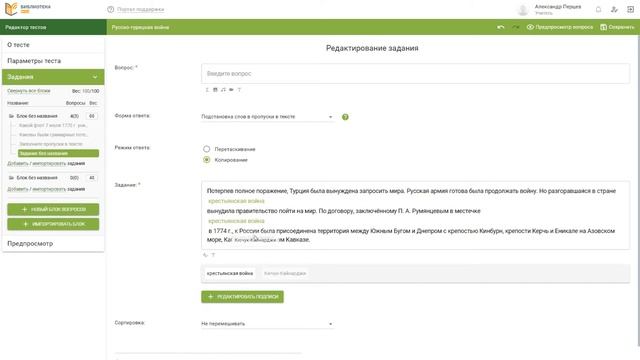Screen dimensions: 640x360
Task: Click the insert gap icon under the task text
Action: click(205, 255)
